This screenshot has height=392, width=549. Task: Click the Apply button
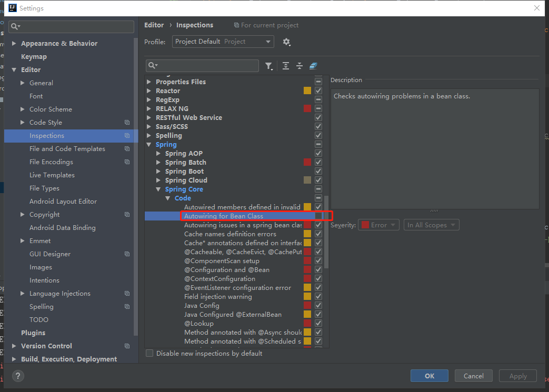[x=518, y=376]
